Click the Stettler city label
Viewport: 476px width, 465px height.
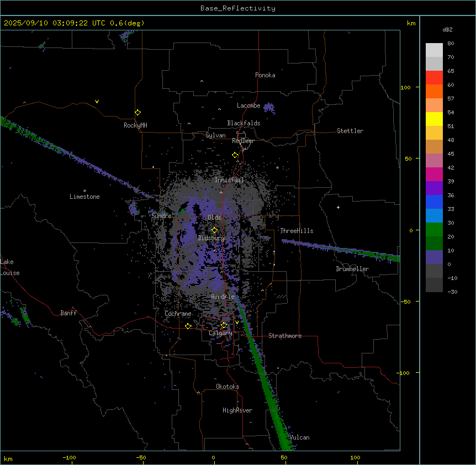[x=350, y=131]
